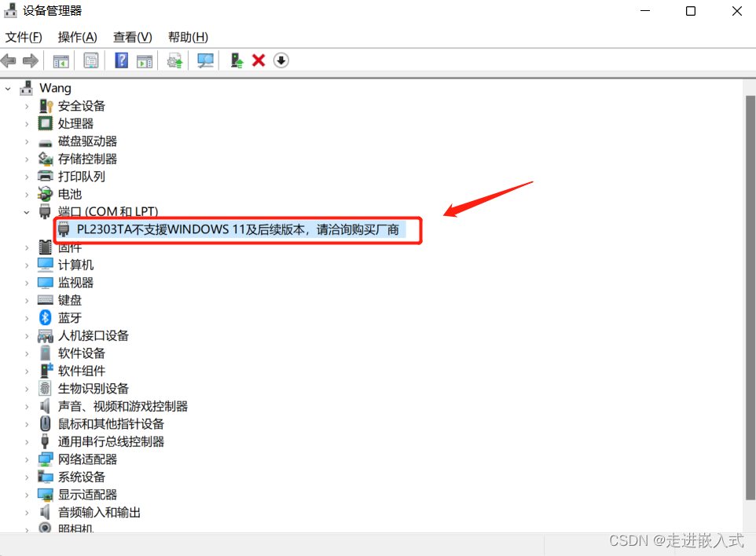Select the 处理器 tree row text
The height and width of the screenshot is (556, 756).
point(75,123)
